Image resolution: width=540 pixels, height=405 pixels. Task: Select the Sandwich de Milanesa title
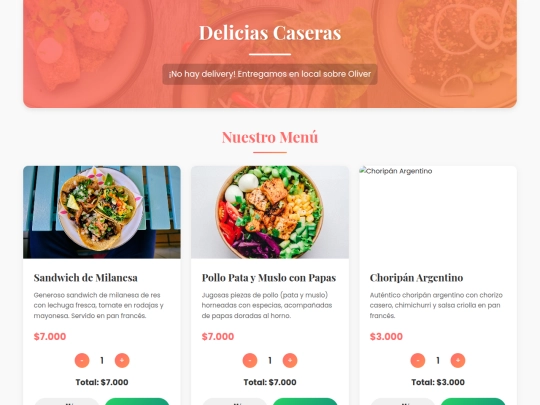(86, 278)
